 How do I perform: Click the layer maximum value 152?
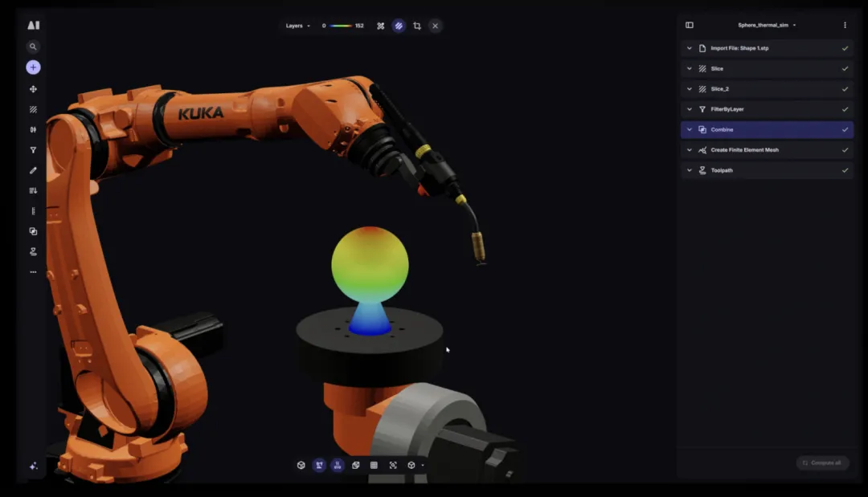pos(359,26)
